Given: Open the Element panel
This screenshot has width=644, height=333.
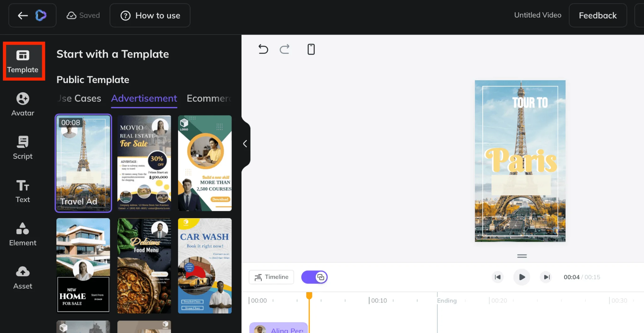Looking at the screenshot, I should pos(23,234).
